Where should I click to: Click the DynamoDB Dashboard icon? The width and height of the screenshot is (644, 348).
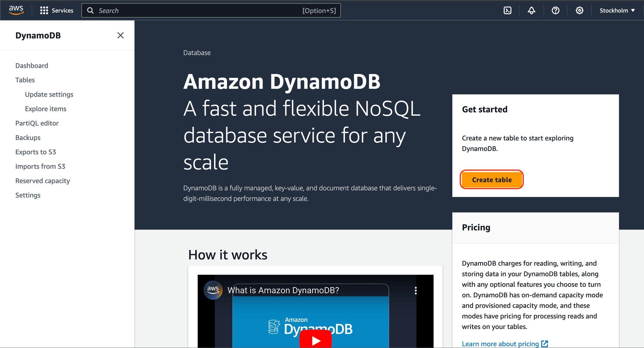point(31,65)
